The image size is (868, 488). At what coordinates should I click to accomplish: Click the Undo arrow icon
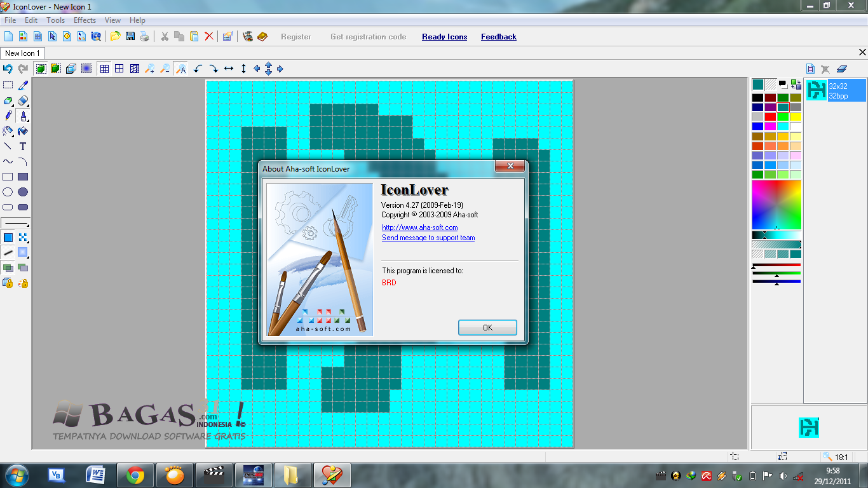[x=8, y=69]
